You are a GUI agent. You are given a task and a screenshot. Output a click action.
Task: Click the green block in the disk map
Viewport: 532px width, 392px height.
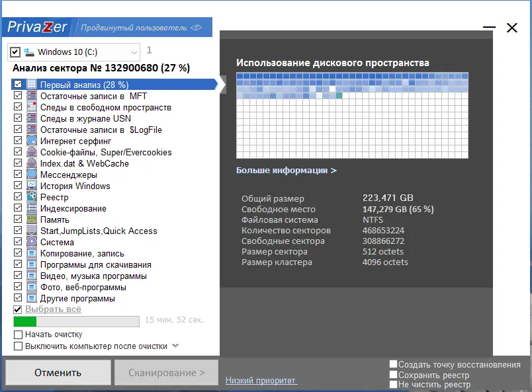pos(339,96)
